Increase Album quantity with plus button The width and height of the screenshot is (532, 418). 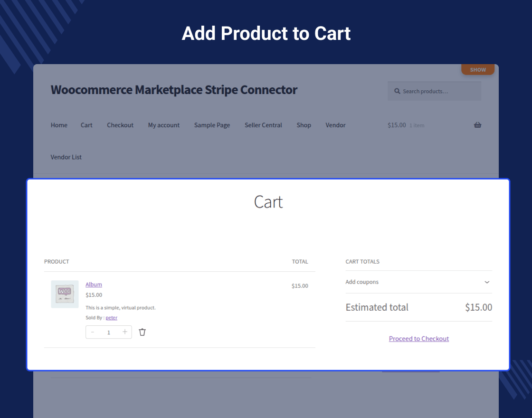125,332
